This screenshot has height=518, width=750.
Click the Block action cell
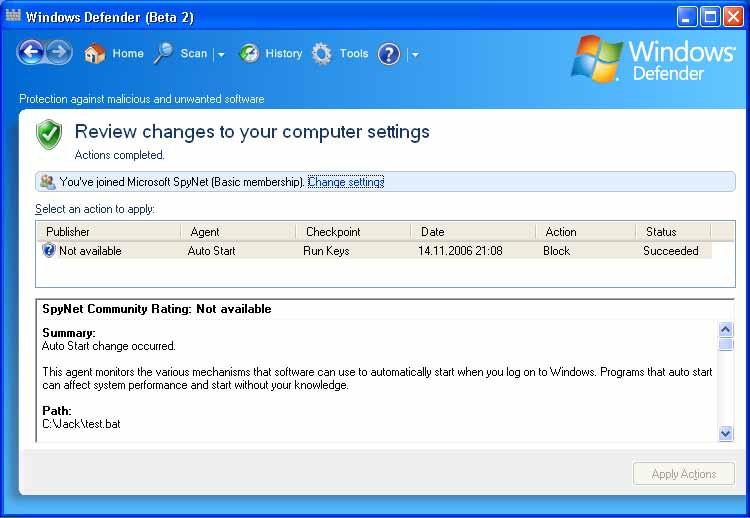pos(556,251)
